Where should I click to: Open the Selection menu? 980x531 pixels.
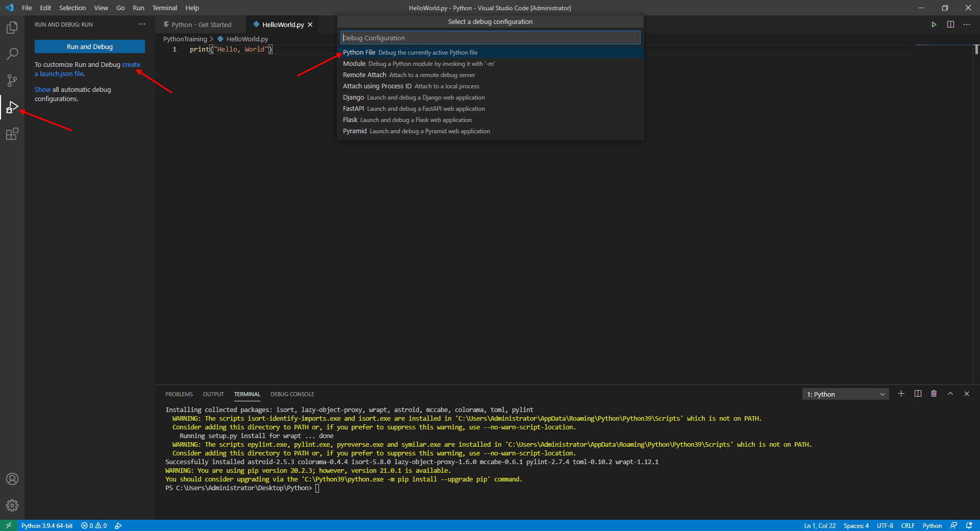pyautogui.click(x=72, y=8)
